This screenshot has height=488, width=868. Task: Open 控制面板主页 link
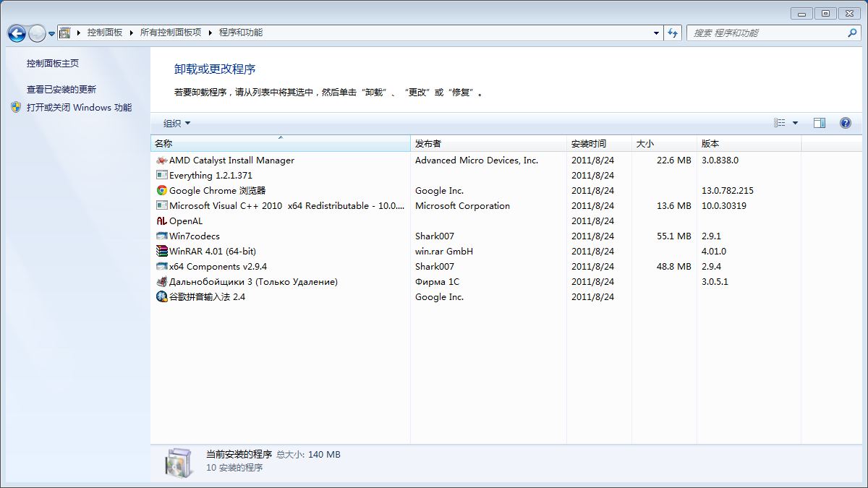[53, 64]
